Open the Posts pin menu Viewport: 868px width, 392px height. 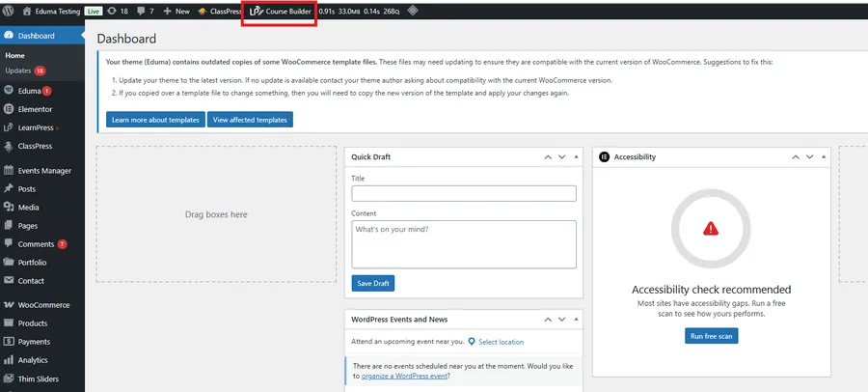[x=42, y=189]
